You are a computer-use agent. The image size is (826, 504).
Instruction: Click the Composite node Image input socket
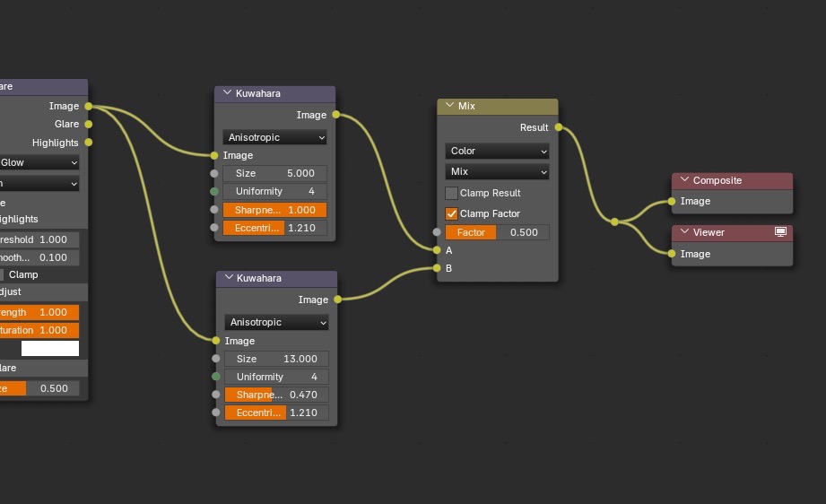(x=672, y=201)
